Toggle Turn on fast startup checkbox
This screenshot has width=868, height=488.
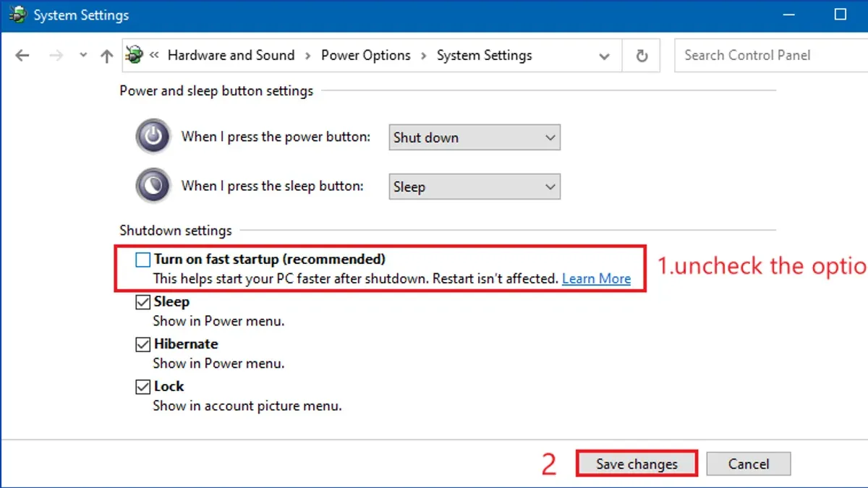tap(143, 260)
